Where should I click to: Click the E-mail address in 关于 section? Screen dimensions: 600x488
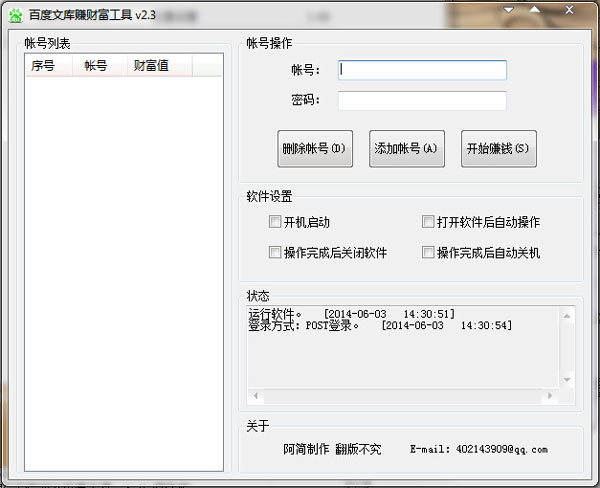(479, 450)
